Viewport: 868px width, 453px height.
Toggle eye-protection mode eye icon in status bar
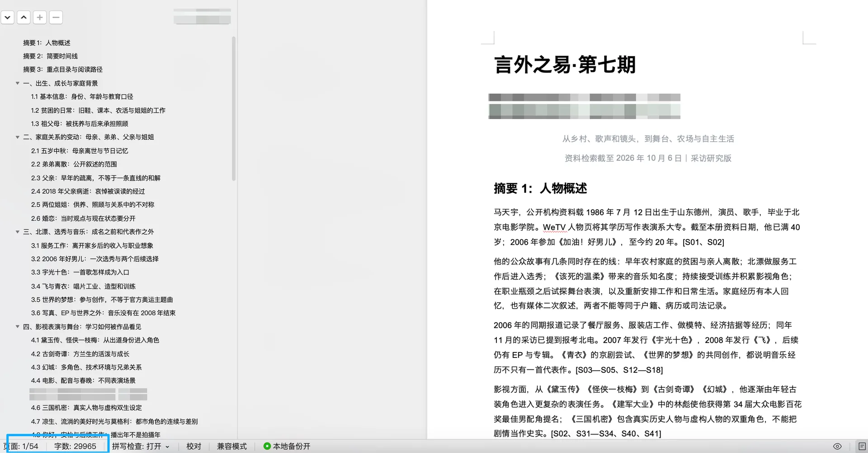pyautogui.click(x=837, y=446)
